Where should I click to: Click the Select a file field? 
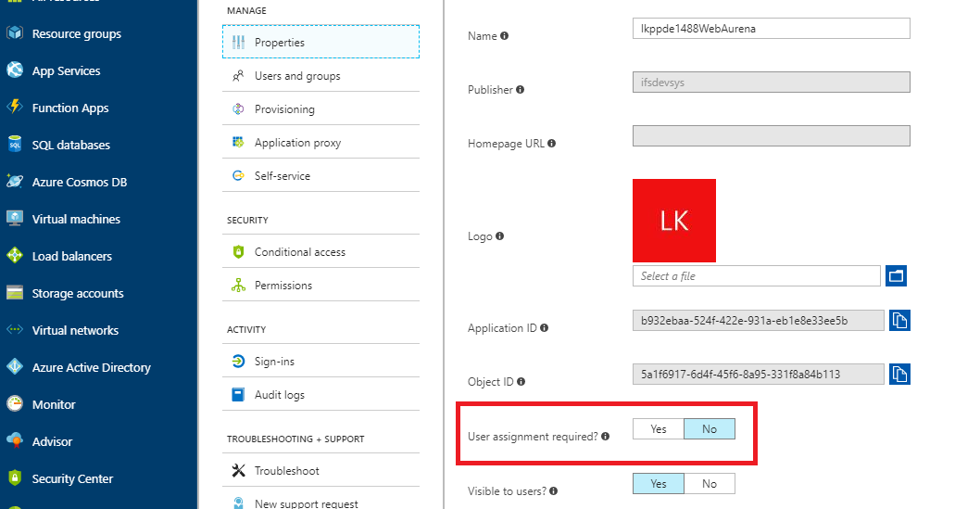tap(756, 275)
